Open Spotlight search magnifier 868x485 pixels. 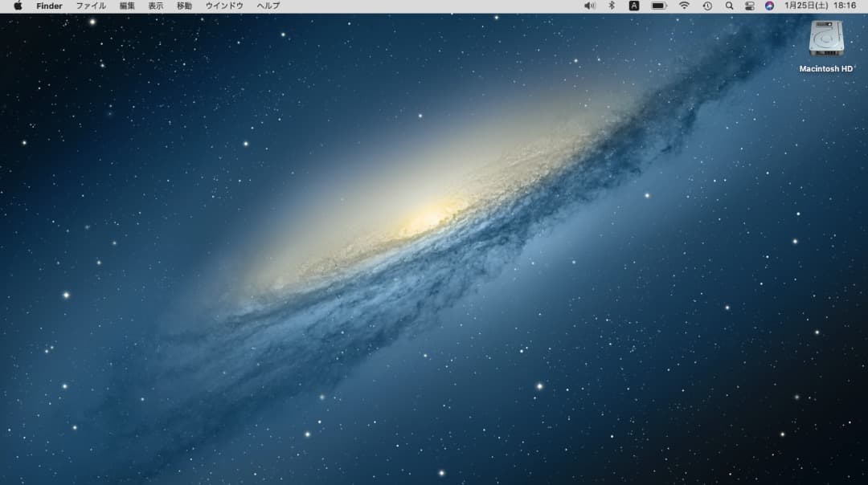click(x=729, y=6)
